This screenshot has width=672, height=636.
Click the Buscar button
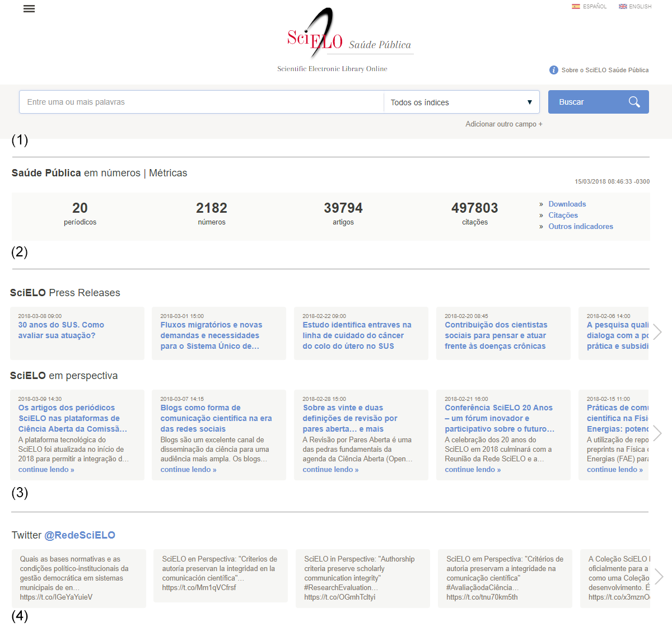click(x=599, y=102)
